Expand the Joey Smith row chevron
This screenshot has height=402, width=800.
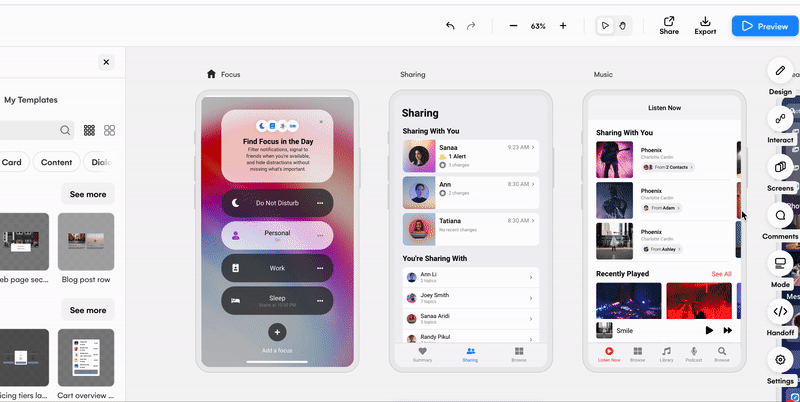pos(531,298)
